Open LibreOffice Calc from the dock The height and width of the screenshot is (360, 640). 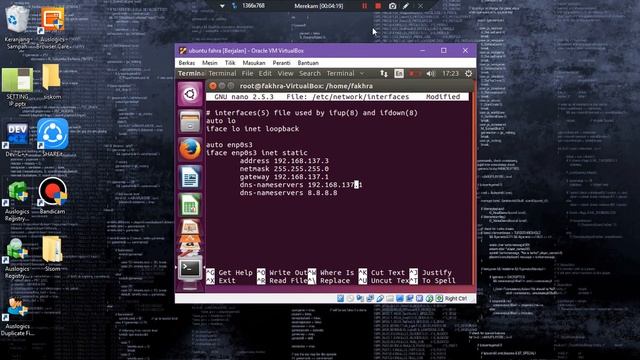pyautogui.click(x=190, y=205)
